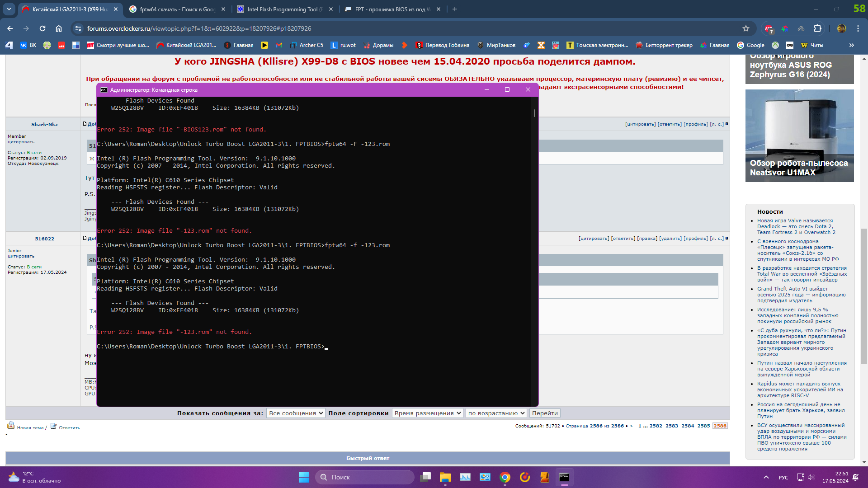Go to forum page 2585 link
The image size is (868, 488).
click(x=703, y=426)
